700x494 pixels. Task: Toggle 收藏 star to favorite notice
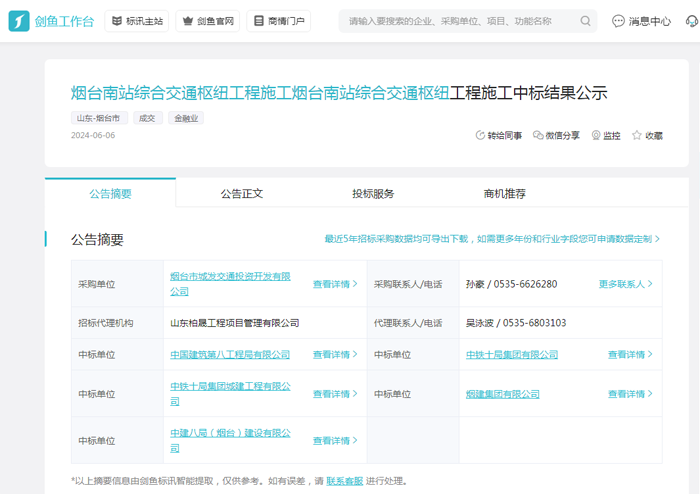click(637, 136)
